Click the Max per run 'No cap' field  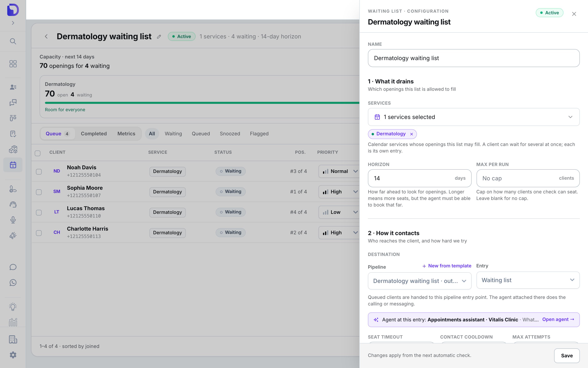528,178
